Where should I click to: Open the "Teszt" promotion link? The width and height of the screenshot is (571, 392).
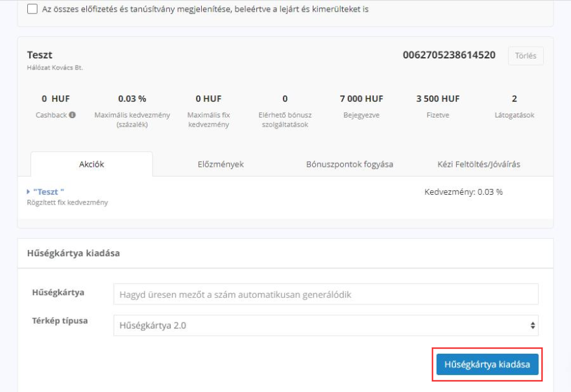pos(49,191)
